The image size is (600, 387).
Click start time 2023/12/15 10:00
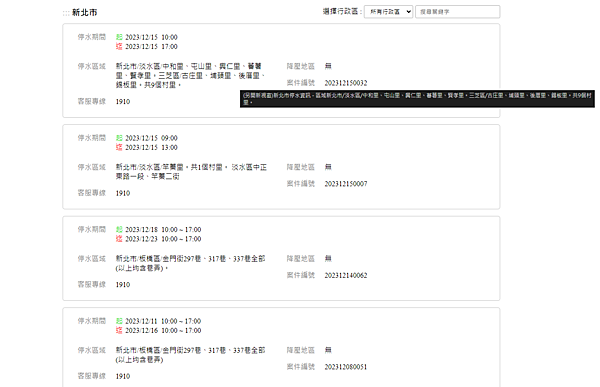(151, 37)
